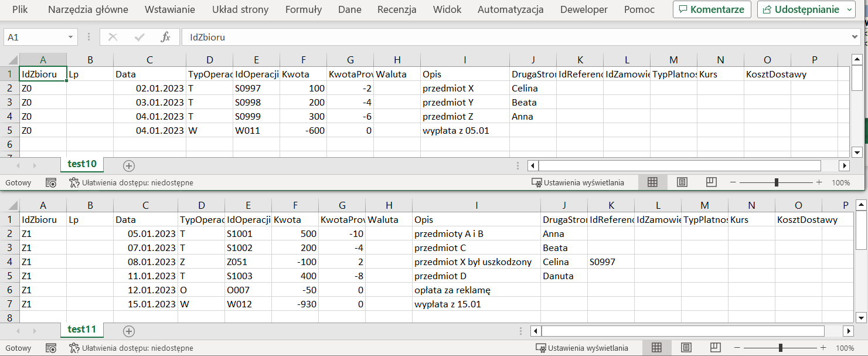
Task: Click Select All corner in top sheet
Action: tap(9, 60)
